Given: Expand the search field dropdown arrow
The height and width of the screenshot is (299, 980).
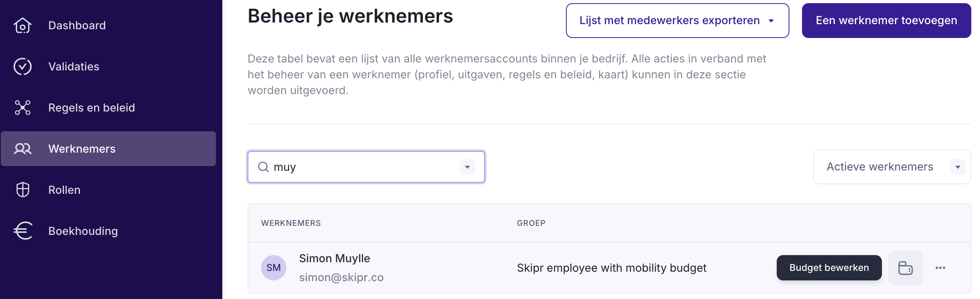Looking at the screenshot, I should pyautogui.click(x=467, y=167).
